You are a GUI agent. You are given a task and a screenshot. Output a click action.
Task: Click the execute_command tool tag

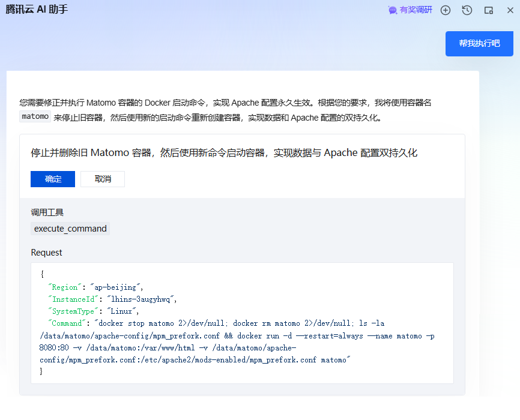pos(70,229)
